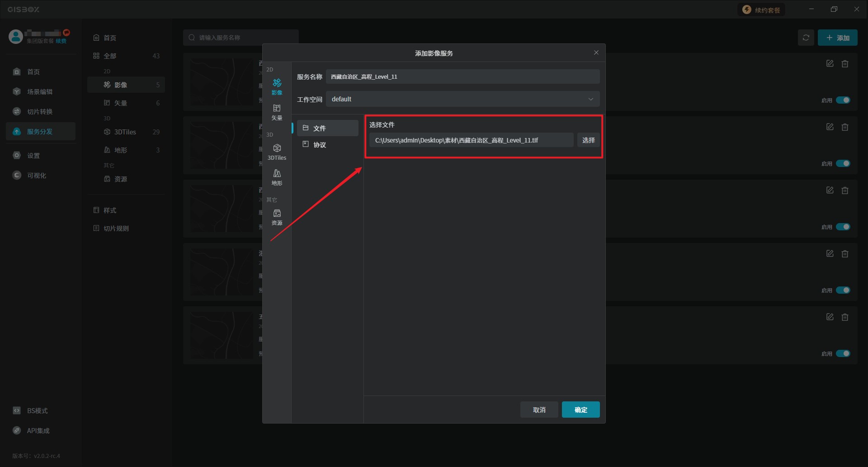The width and height of the screenshot is (868, 467).
Task: Edit the first service in list
Action: [830, 64]
